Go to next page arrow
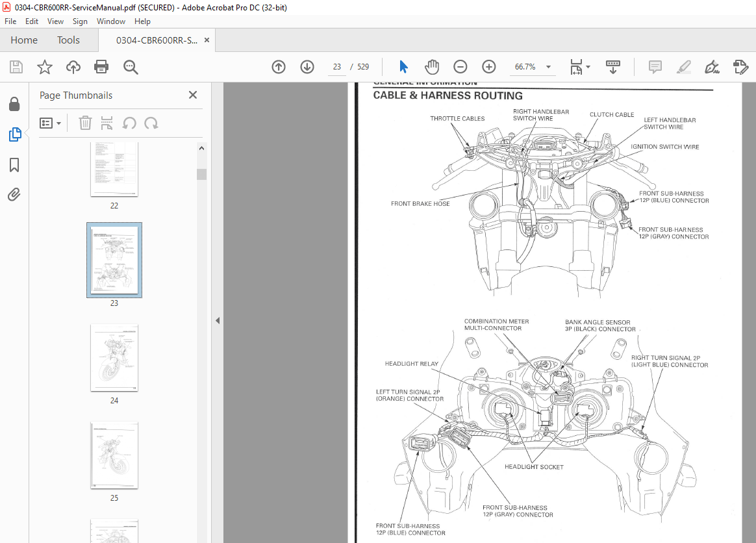The width and height of the screenshot is (756, 543). coord(307,67)
